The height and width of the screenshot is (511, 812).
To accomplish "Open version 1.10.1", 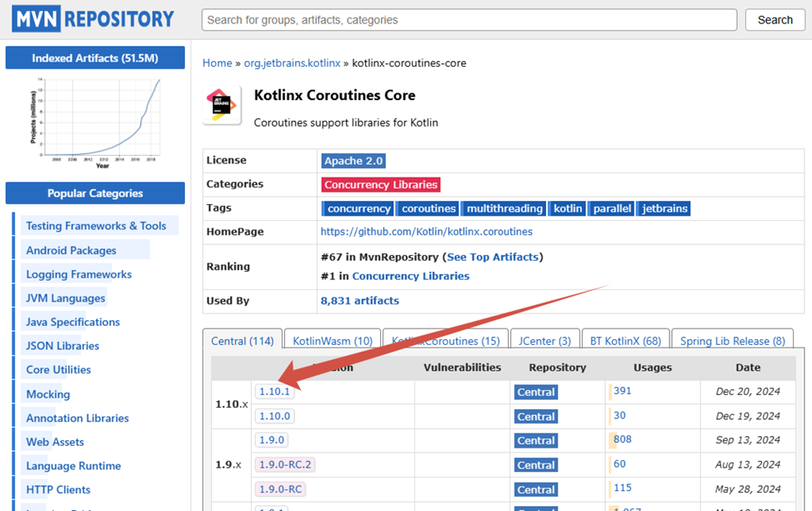I will (274, 392).
